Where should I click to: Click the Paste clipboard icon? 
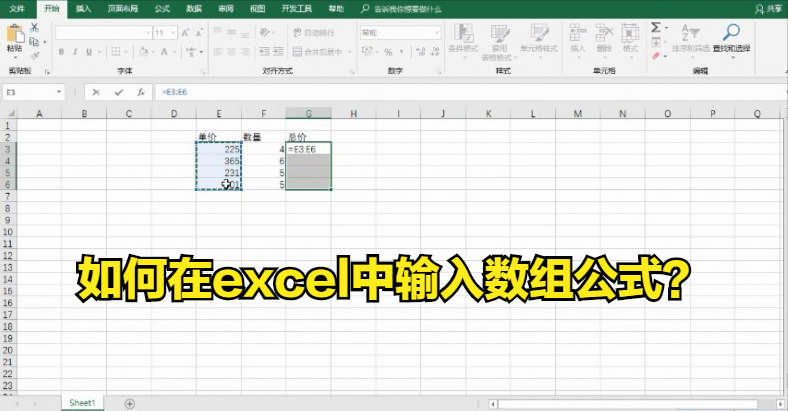[15, 34]
